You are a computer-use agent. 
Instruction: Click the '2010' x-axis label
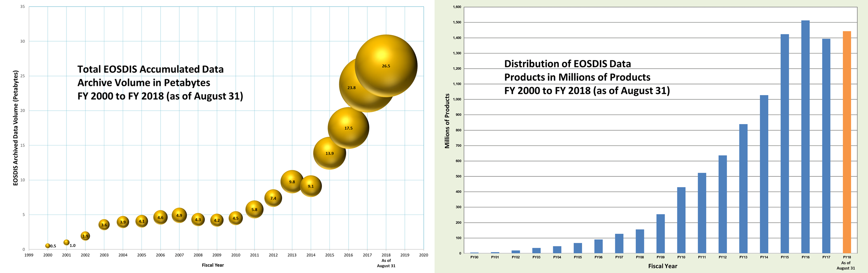click(235, 255)
